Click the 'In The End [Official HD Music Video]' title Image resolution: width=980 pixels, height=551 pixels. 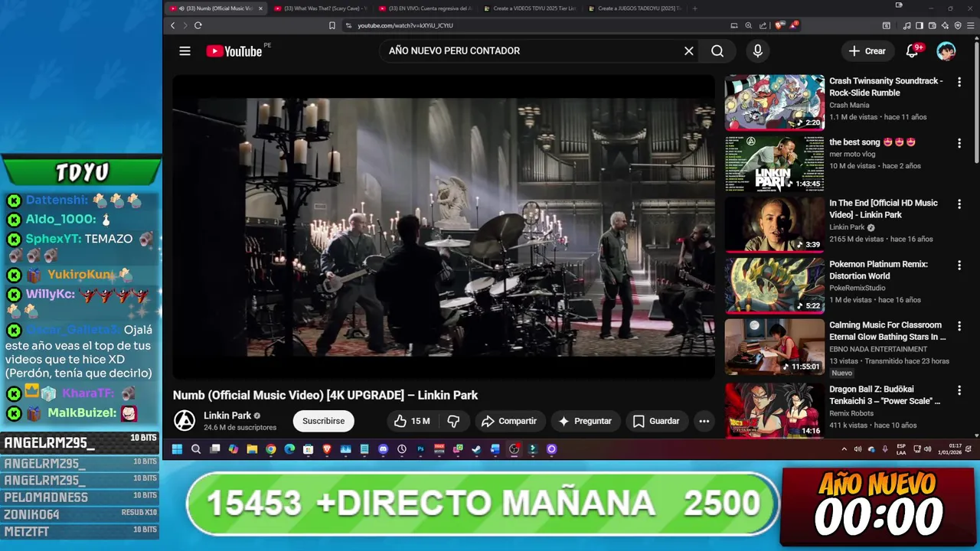tap(884, 209)
